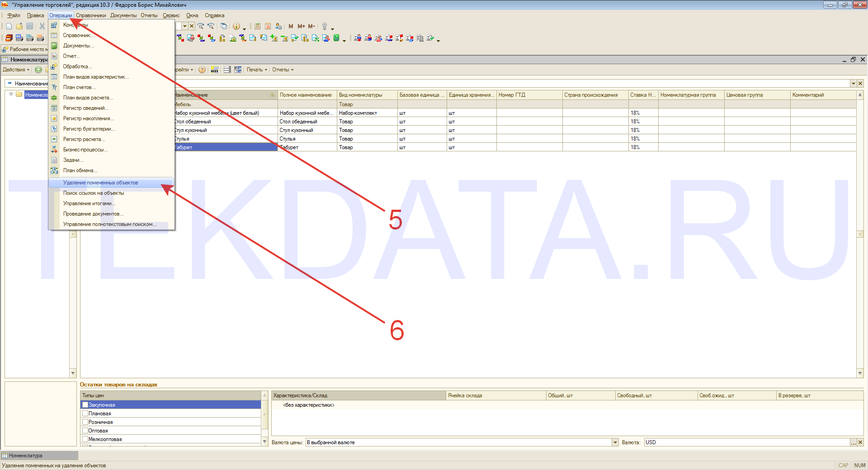868x470 pixels.
Task: Click the green add item plus icon
Action: coord(38,70)
